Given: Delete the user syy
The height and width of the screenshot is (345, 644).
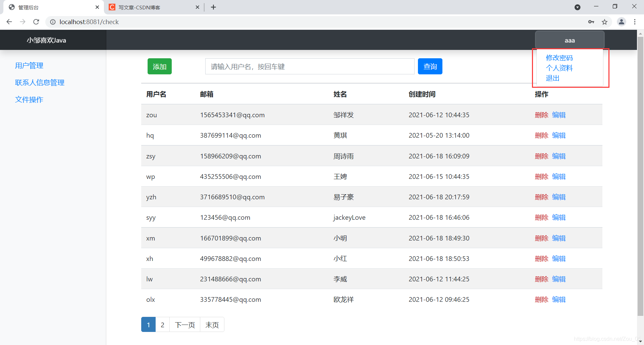Looking at the screenshot, I should click(541, 217).
